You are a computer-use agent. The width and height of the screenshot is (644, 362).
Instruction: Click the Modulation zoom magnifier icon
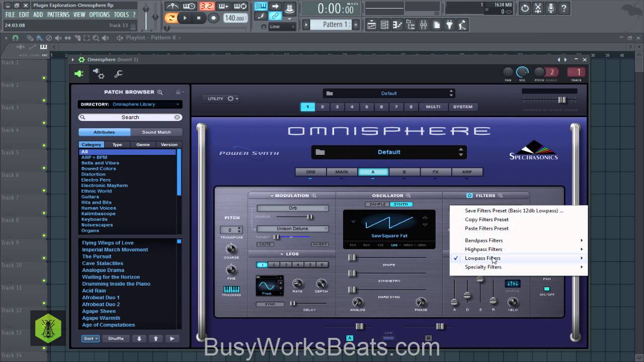click(314, 196)
